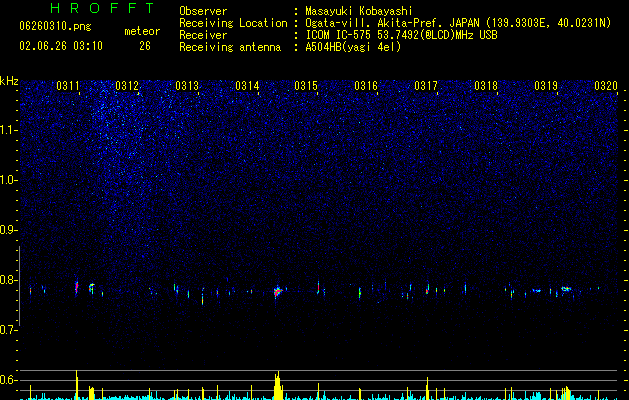
Task: Click the 0314 time marker
Action: point(247,86)
